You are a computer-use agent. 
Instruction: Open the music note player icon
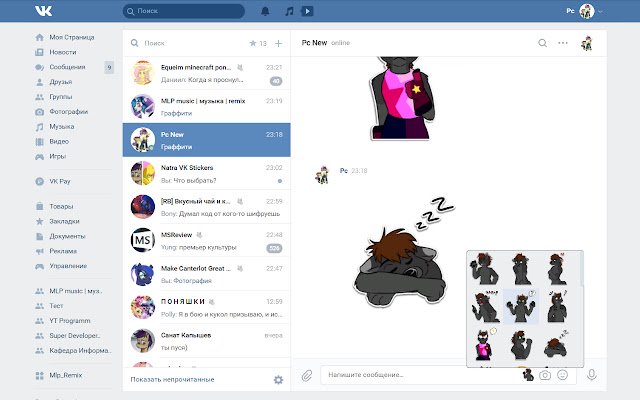(x=289, y=11)
